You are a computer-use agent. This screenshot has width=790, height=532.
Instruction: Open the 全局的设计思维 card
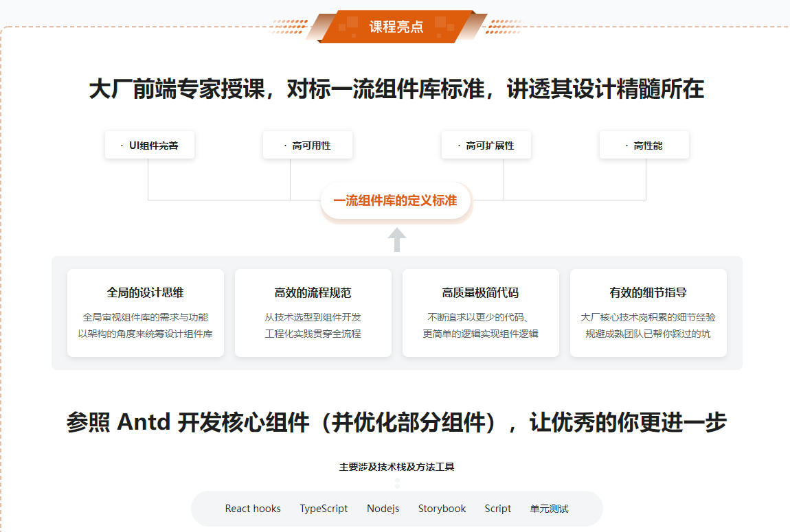(146, 313)
